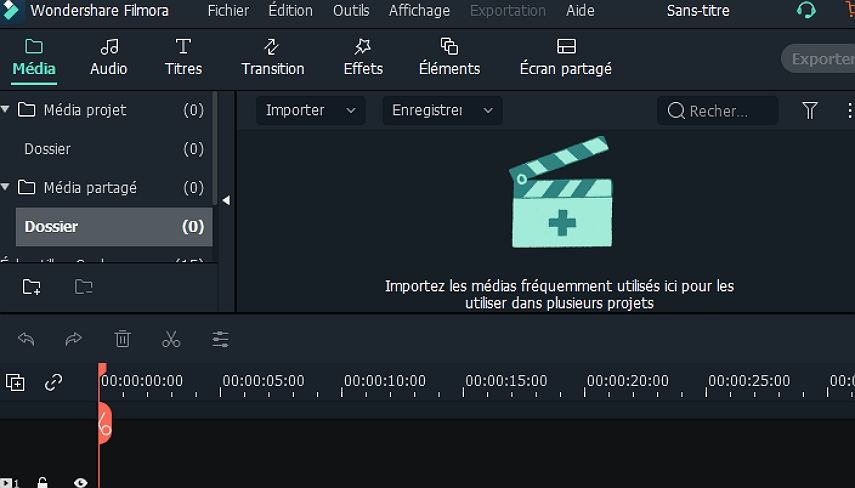Image resolution: width=855 pixels, height=488 pixels.
Task: Open the Aide menu
Action: (x=580, y=10)
